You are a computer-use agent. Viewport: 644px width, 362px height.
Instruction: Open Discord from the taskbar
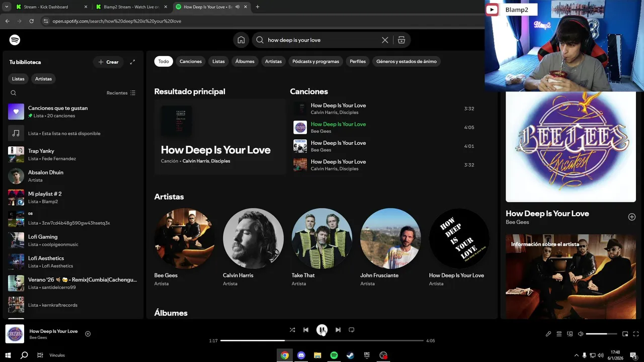(x=301, y=355)
